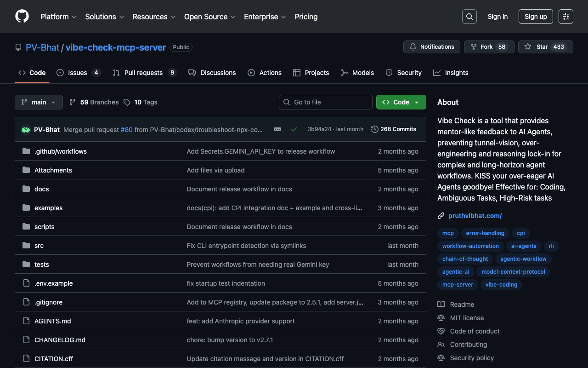Expand the Platform navigation menu
This screenshot has width=588, height=368.
(x=58, y=17)
